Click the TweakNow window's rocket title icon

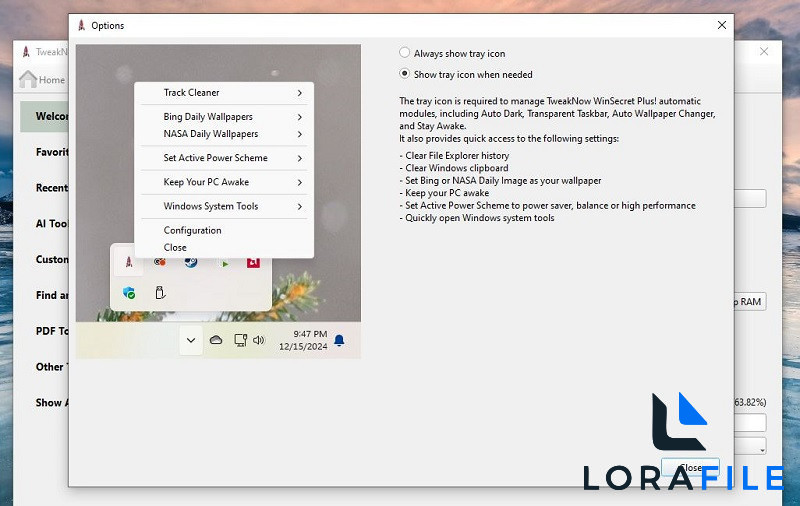(x=26, y=52)
